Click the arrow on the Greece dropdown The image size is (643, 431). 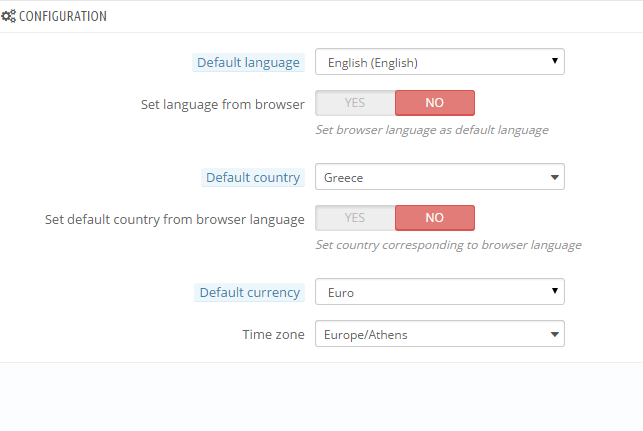point(554,177)
